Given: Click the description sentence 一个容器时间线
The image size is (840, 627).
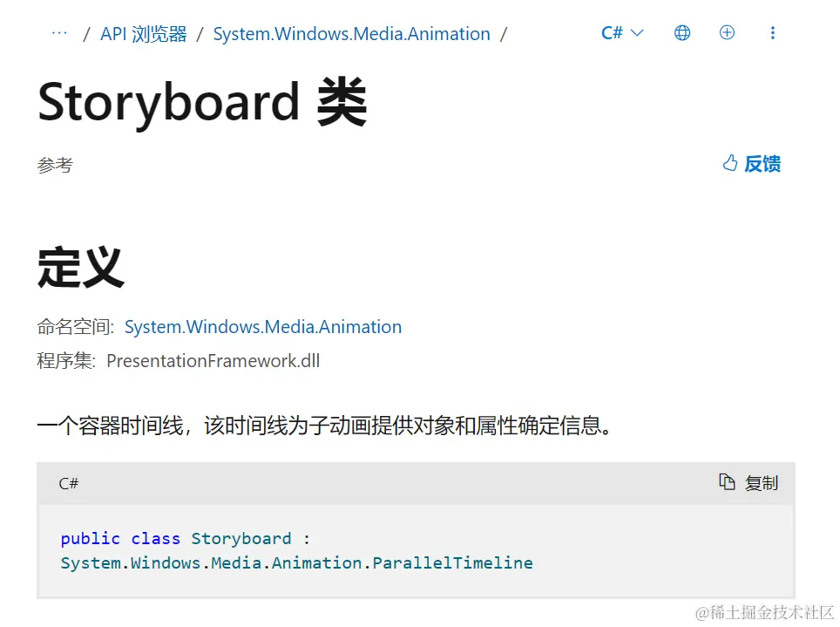Looking at the screenshot, I should click(x=325, y=426).
